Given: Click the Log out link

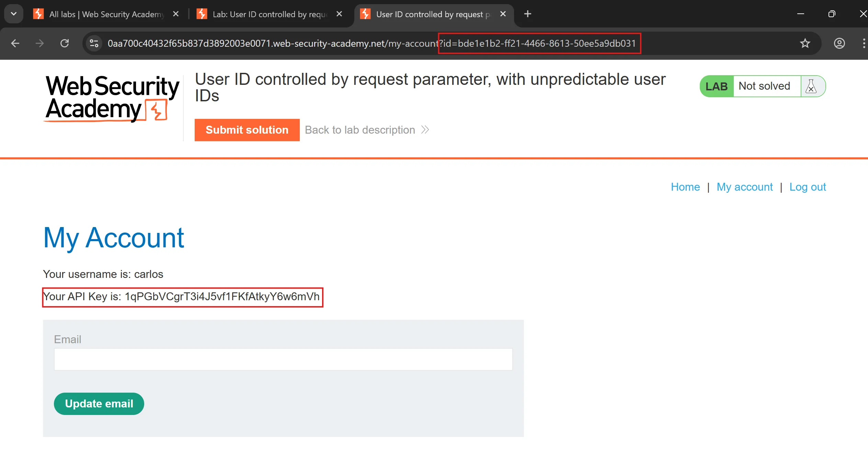Looking at the screenshot, I should point(807,187).
